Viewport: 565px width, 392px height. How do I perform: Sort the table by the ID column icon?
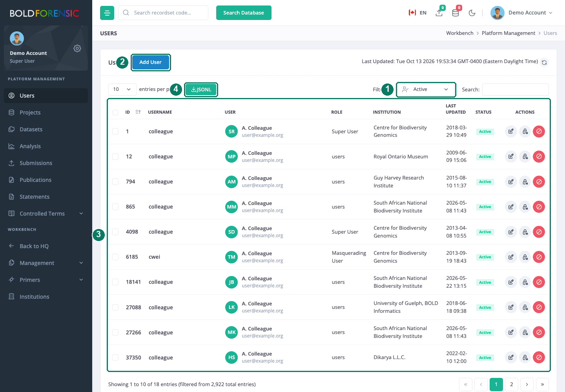pos(138,112)
